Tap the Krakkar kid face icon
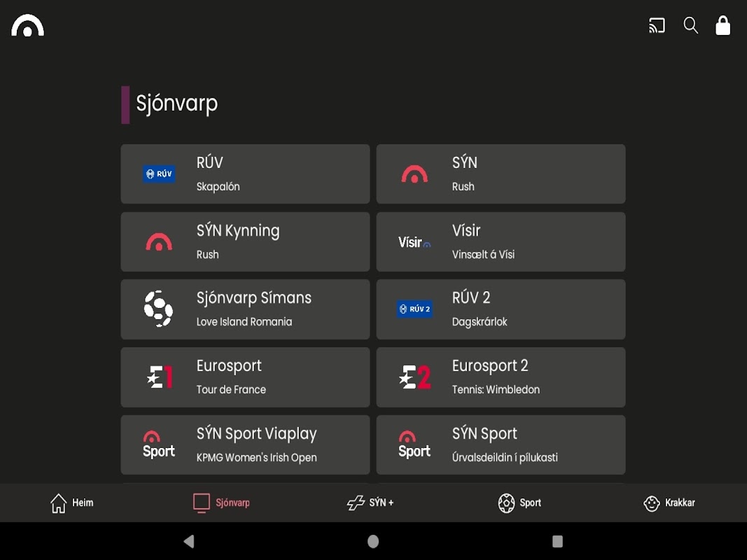The image size is (747, 560). 651,503
